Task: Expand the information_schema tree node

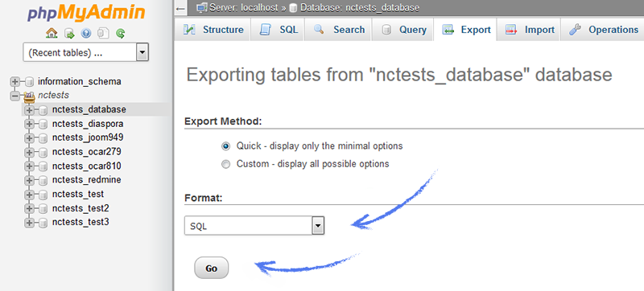Action: tap(14, 82)
